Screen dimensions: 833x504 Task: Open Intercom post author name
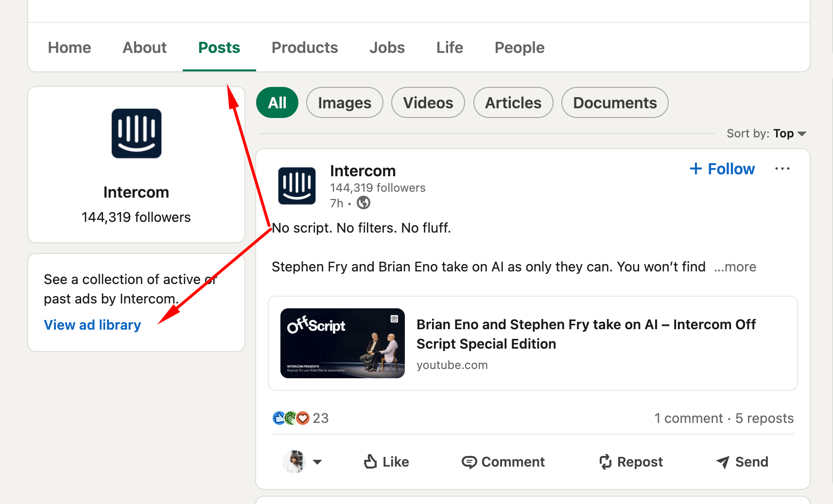click(x=363, y=171)
